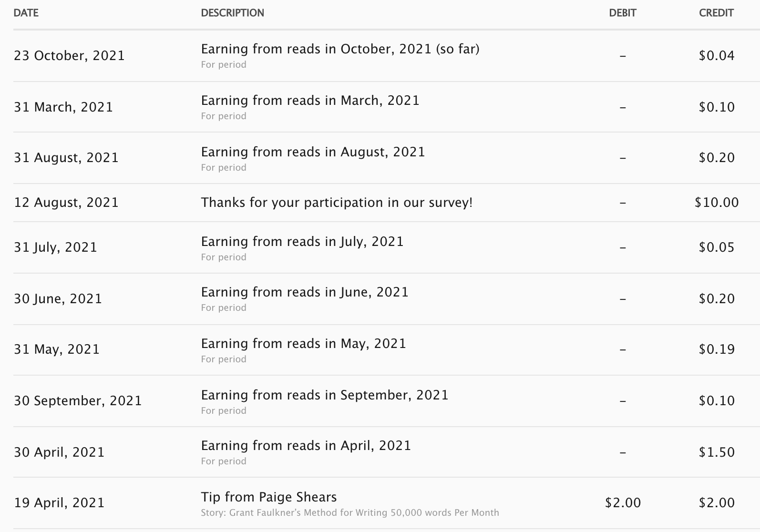Select Earning from reads in May, 2021

pos(303,344)
